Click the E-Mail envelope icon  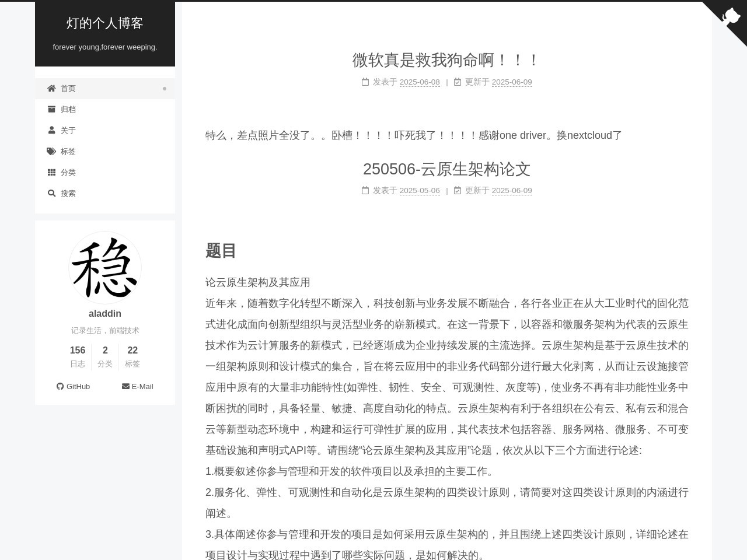pyautogui.click(x=125, y=386)
